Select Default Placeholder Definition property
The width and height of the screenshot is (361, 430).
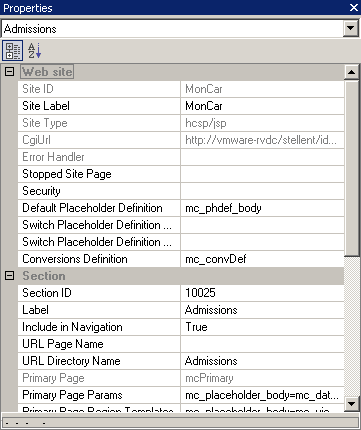click(92, 208)
